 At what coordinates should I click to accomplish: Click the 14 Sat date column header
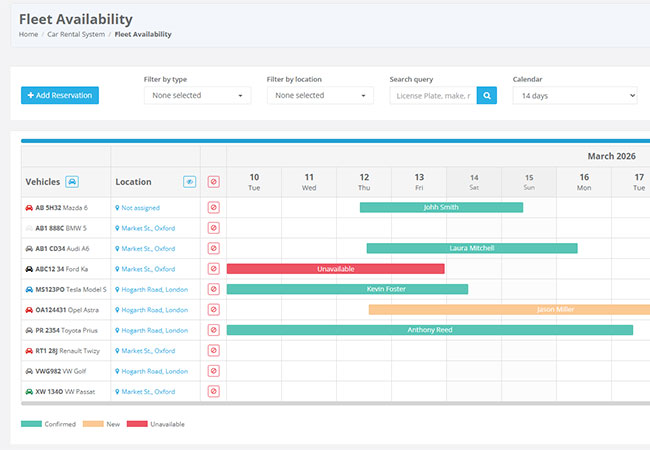(474, 182)
